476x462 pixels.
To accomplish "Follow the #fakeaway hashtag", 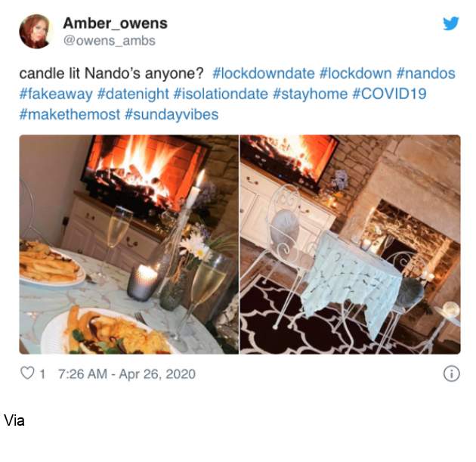I will (x=56, y=94).
